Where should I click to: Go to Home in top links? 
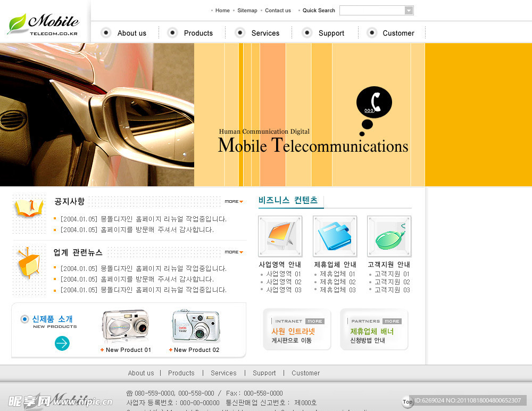(222, 11)
